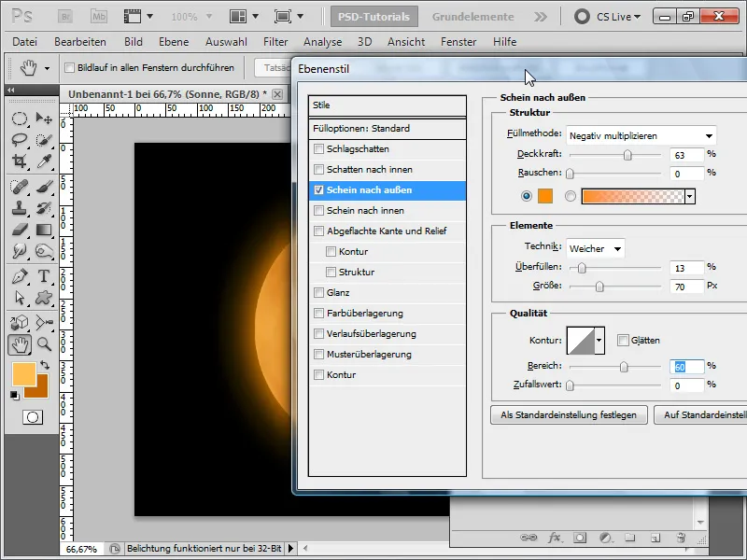This screenshot has height=560, width=747.
Task: Select the Elliptical Marquee tool
Action: [19, 119]
